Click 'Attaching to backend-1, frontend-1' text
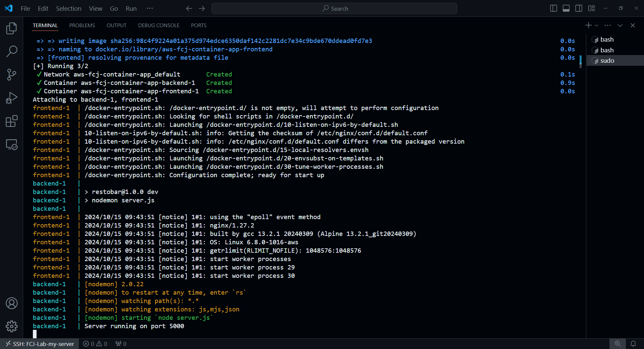Viewport: 644px width, 349px height. pos(96,100)
